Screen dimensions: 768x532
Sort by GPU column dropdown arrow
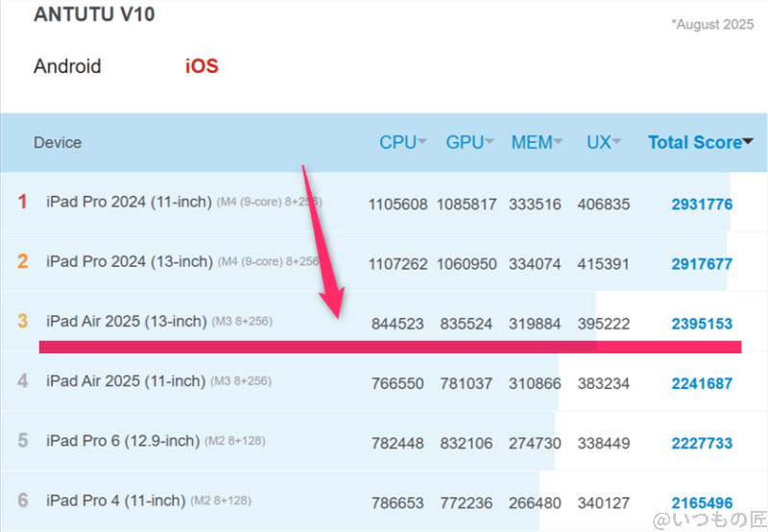click(490, 142)
